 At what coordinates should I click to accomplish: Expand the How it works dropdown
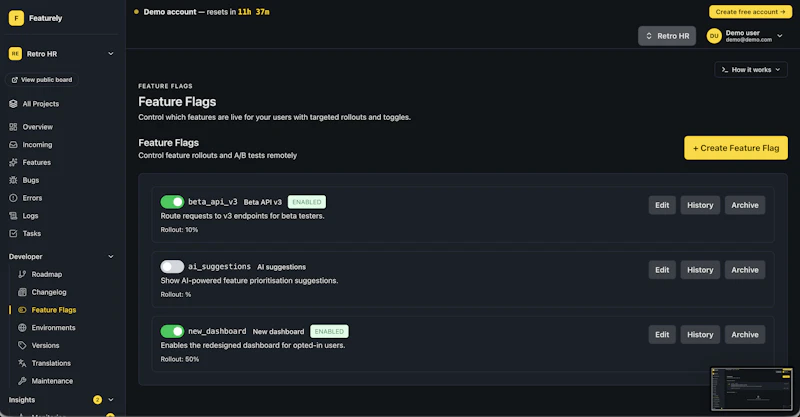click(x=751, y=70)
